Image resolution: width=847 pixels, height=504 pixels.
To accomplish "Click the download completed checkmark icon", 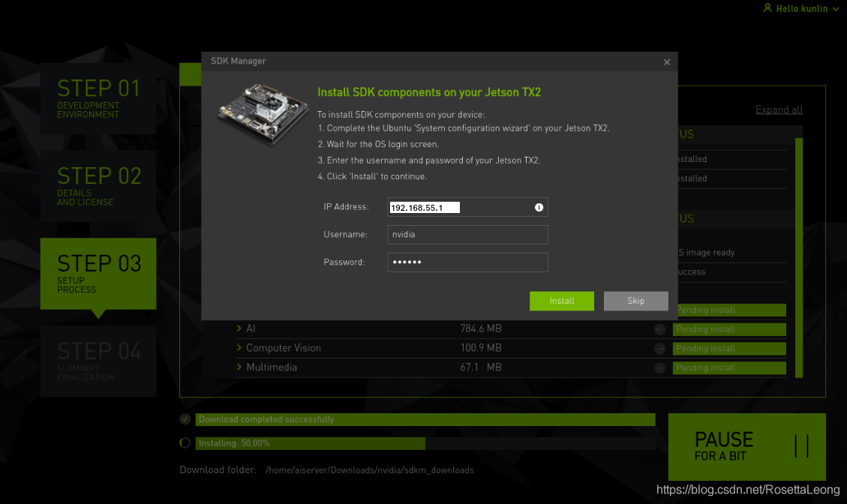I will click(x=185, y=419).
